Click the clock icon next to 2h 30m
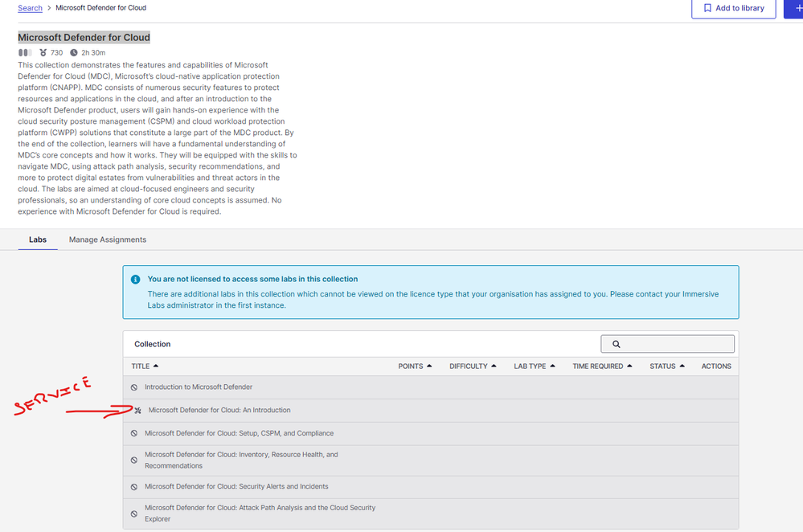The image size is (803, 532). (x=74, y=53)
